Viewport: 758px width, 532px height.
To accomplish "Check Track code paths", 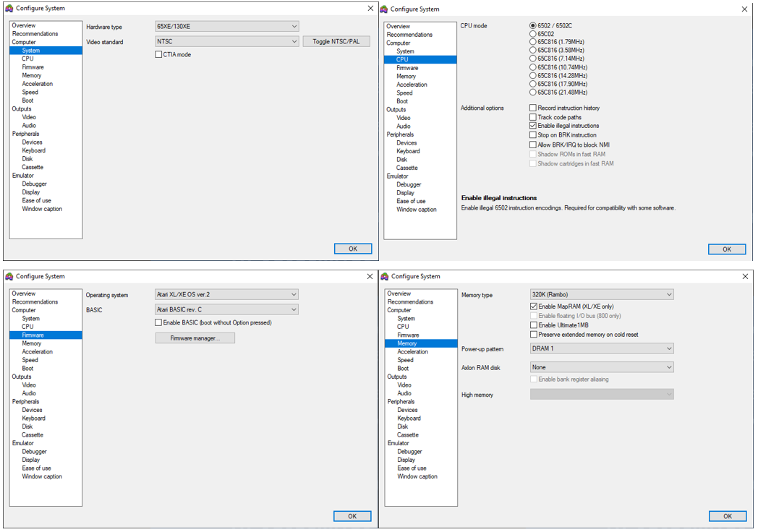I will pos(533,117).
